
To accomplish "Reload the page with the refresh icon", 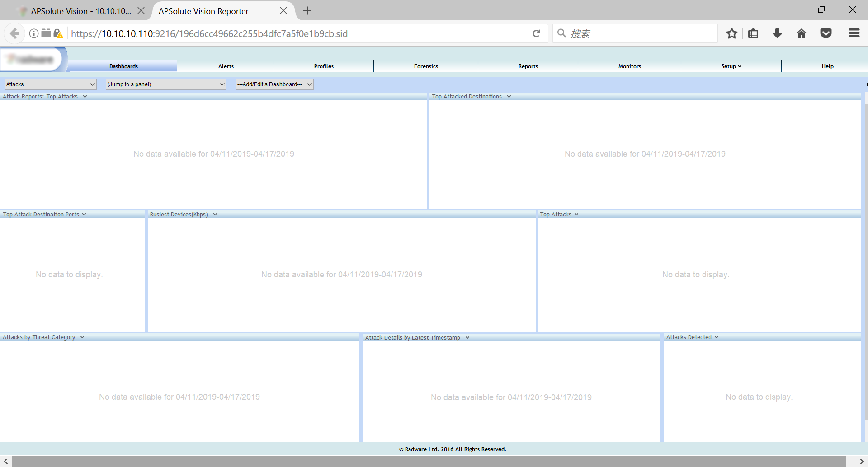I will (x=536, y=33).
